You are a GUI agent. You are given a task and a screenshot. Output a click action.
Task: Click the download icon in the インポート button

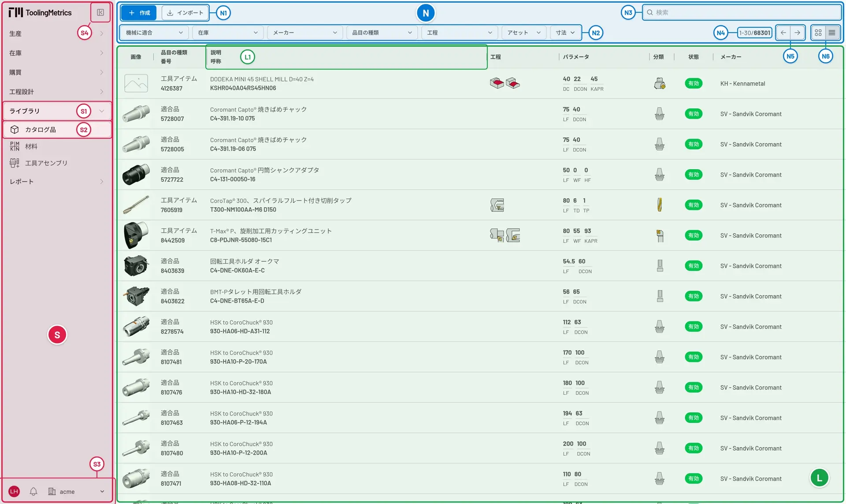click(x=170, y=13)
